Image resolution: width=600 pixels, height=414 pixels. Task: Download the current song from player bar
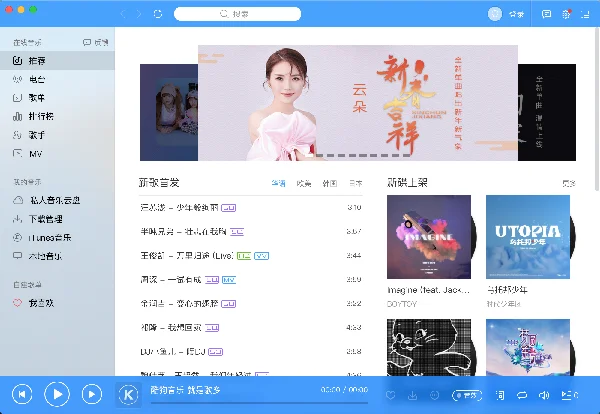[x=412, y=395]
